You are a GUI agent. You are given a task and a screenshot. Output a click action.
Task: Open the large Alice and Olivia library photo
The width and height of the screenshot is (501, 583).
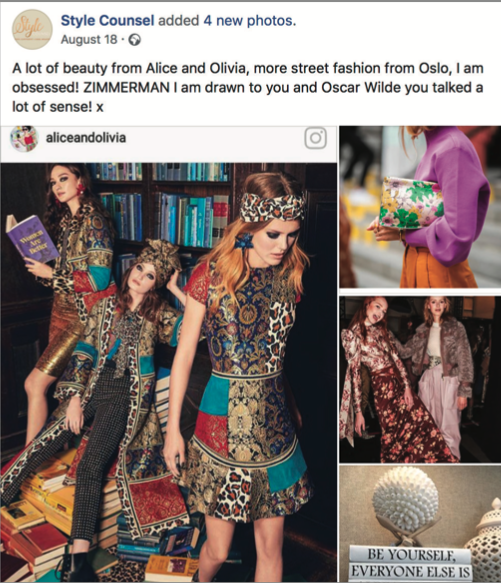pyautogui.click(x=169, y=372)
